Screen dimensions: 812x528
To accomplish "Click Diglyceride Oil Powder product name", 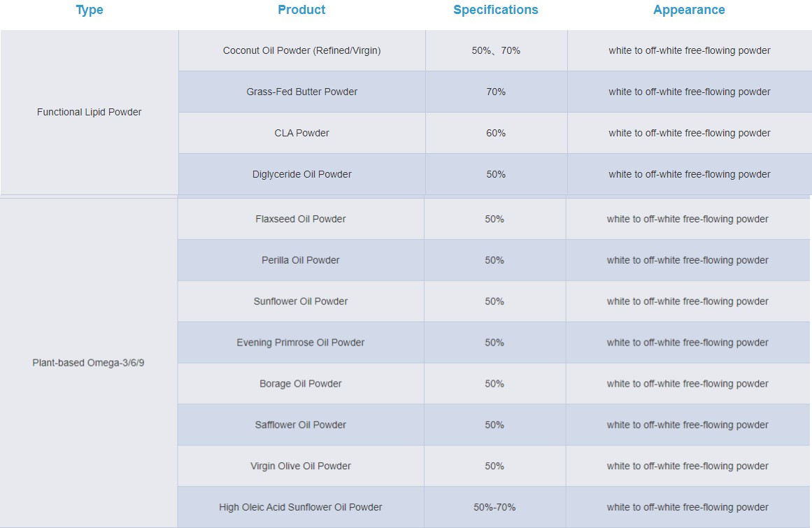I will click(x=302, y=174).
